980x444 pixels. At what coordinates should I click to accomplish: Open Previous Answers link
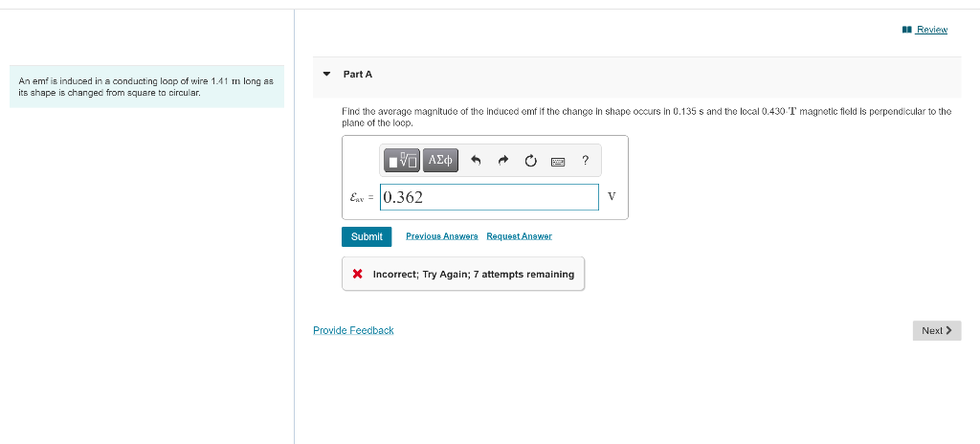(442, 236)
